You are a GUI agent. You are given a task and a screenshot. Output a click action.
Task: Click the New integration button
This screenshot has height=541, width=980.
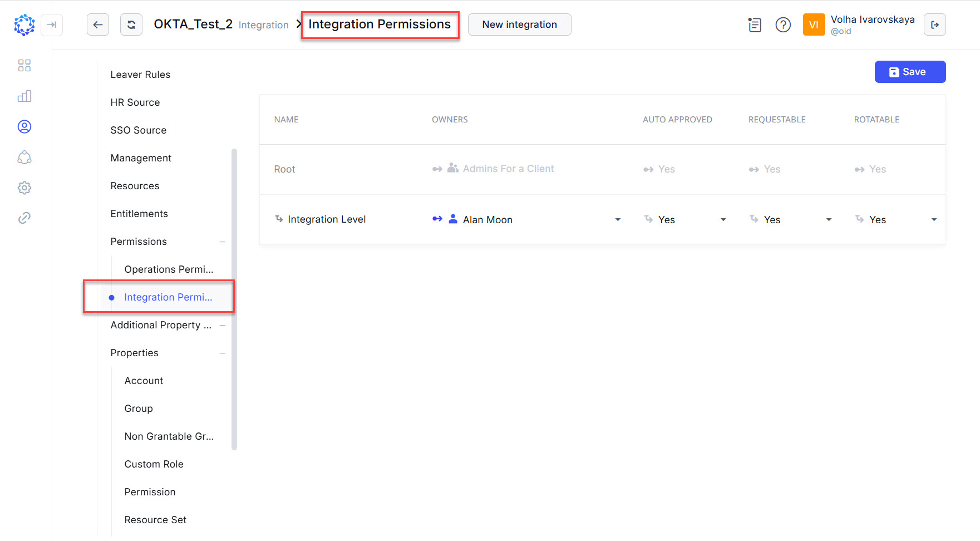[x=519, y=24]
